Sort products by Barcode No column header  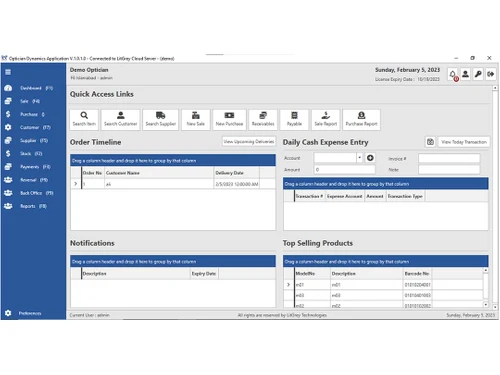(417, 274)
